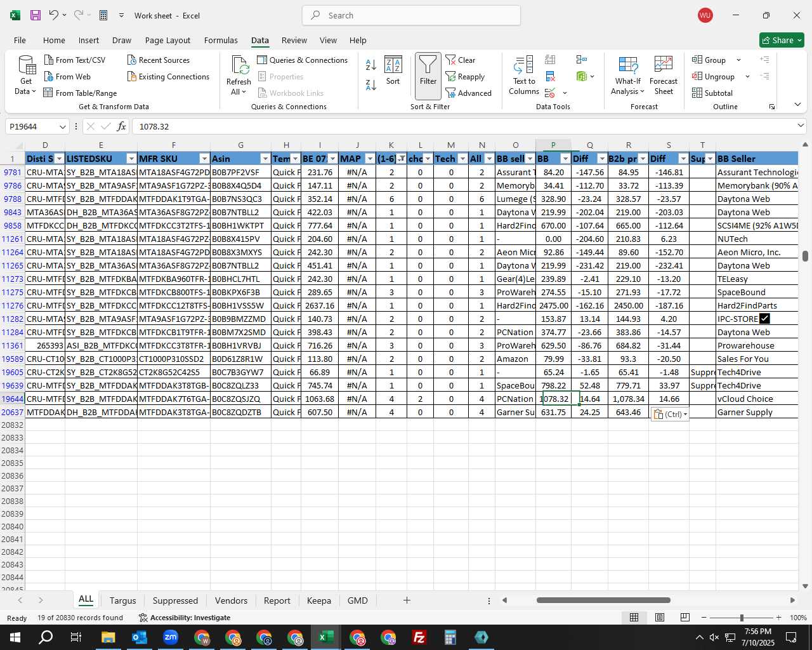Open Advanced filter options

[x=469, y=93]
